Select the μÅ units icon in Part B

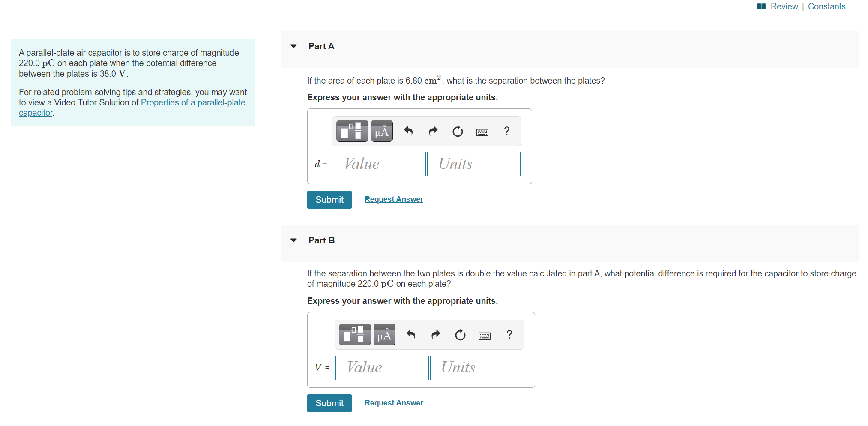pyautogui.click(x=384, y=335)
